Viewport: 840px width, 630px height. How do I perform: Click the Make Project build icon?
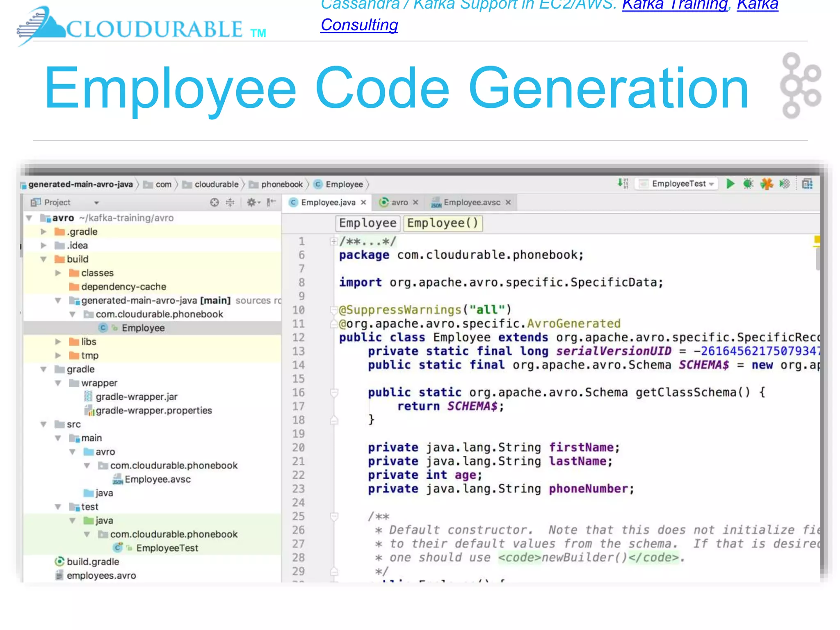click(x=623, y=184)
